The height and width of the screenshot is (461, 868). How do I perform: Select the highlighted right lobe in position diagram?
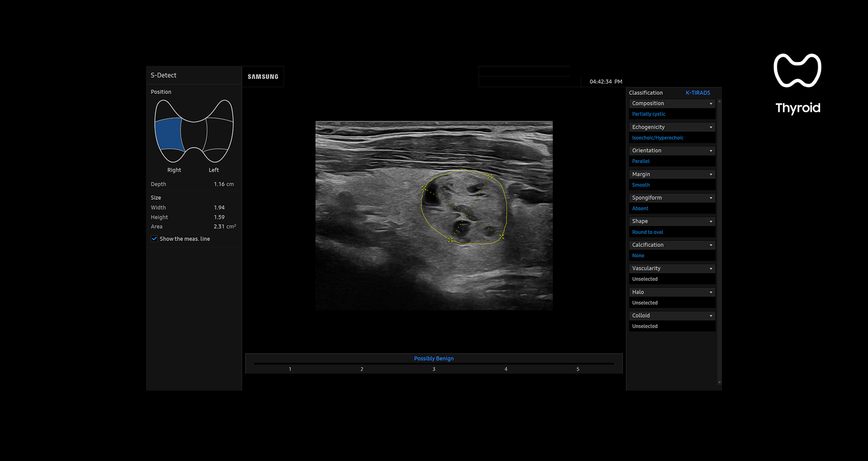click(x=169, y=134)
